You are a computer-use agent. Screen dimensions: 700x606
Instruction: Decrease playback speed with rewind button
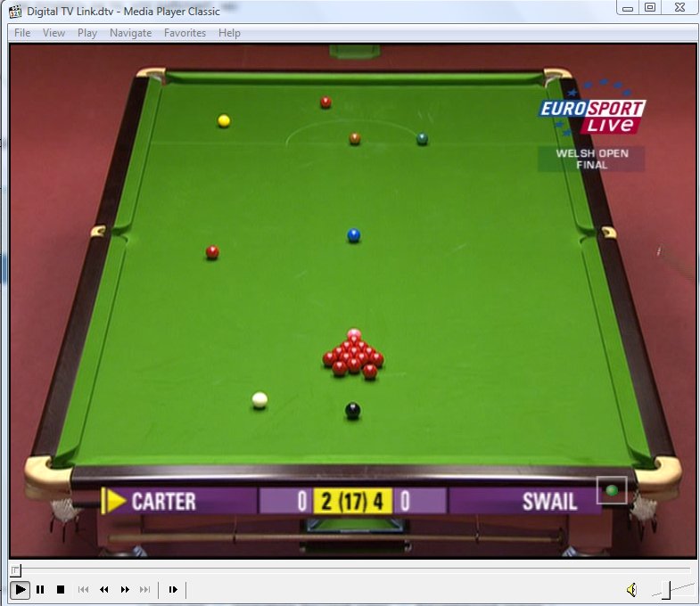(x=104, y=589)
